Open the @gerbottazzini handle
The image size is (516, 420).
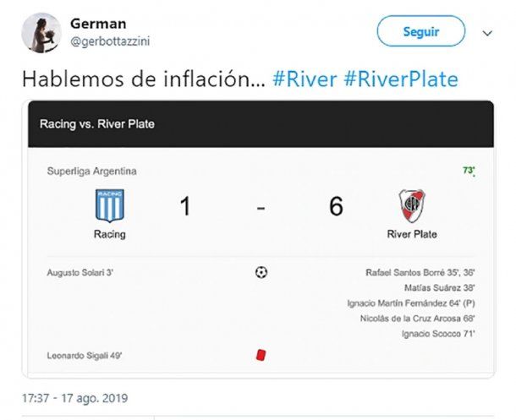pyautogui.click(x=110, y=41)
